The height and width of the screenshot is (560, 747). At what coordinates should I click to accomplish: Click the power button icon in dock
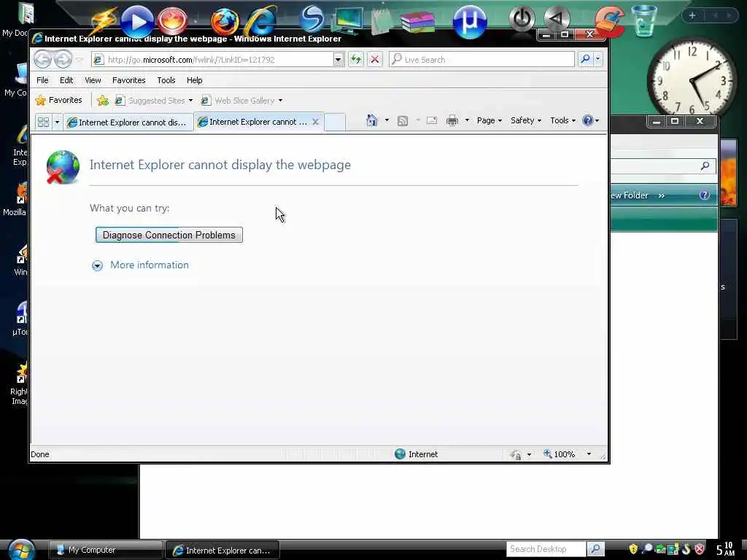522,19
